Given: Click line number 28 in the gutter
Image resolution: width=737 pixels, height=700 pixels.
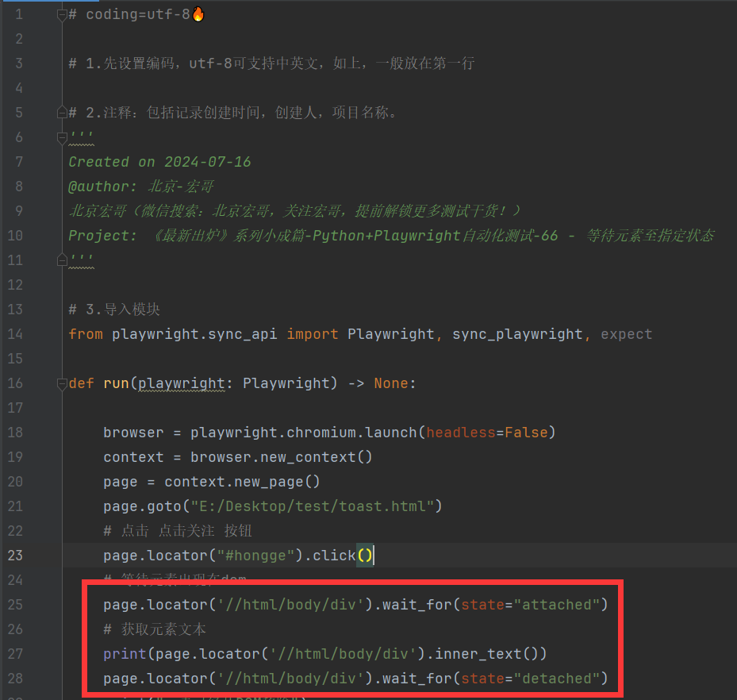Looking at the screenshot, I should [x=15, y=679].
